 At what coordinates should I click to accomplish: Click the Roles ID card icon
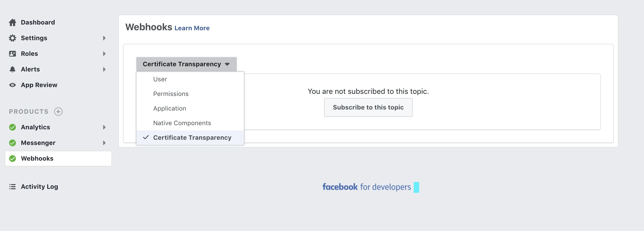(x=13, y=54)
